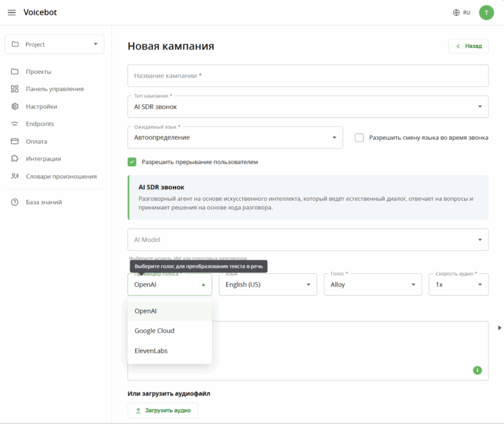504x424 pixels.
Task: Enable Разрешить смену языка во время звонка checkbox
Action: 359,138
